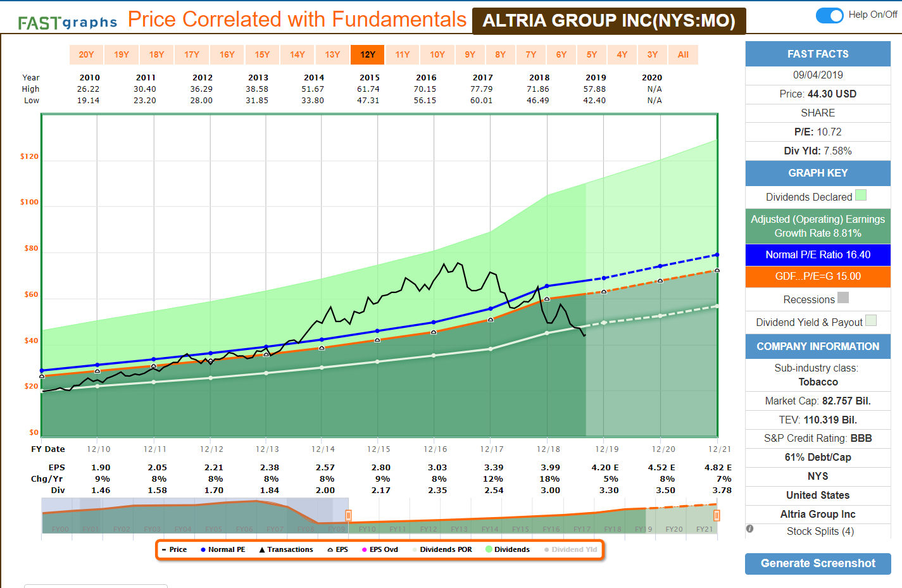This screenshot has width=902, height=588.
Task: Click the FAST FACTS panel header
Action: click(818, 54)
